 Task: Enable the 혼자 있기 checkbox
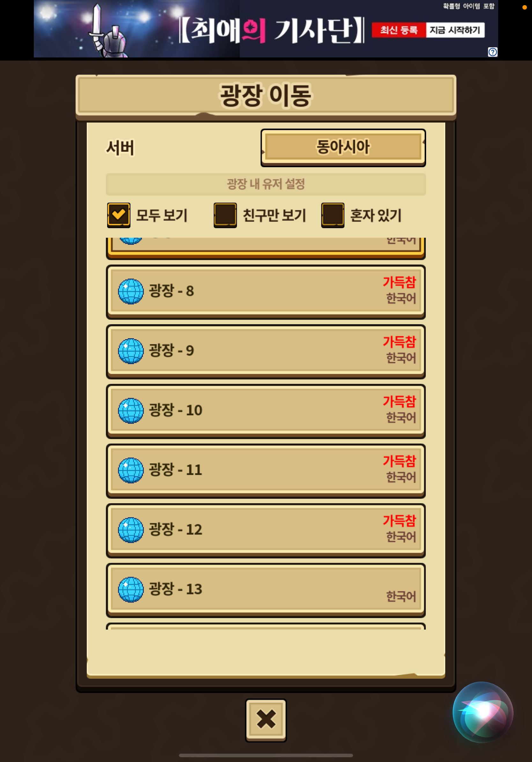pos(332,215)
